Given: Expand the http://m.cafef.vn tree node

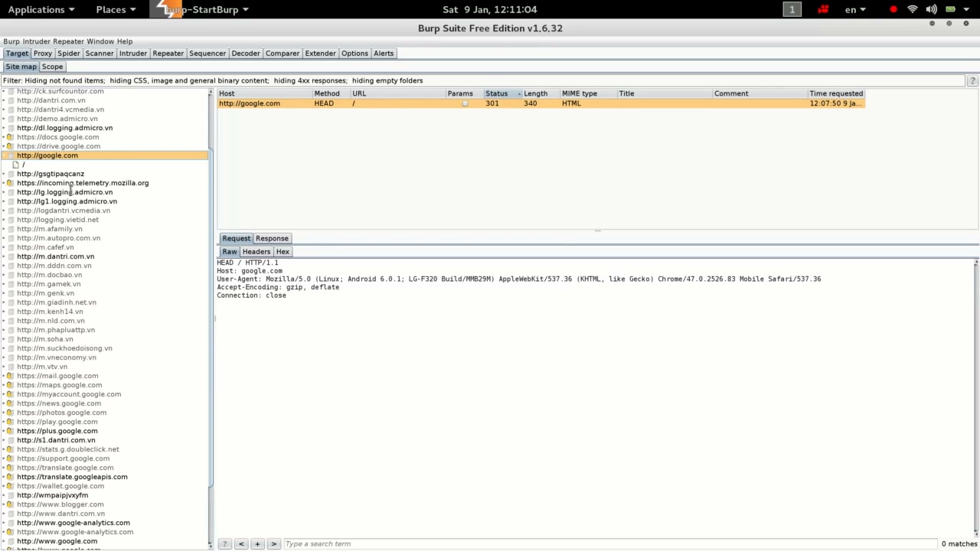Looking at the screenshot, I should (3, 247).
